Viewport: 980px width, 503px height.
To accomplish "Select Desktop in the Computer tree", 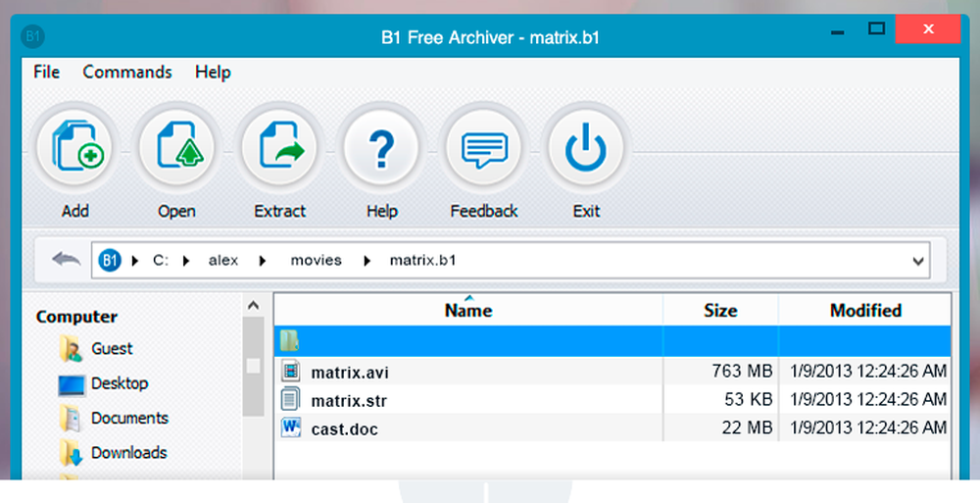I will click(x=120, y=382).
